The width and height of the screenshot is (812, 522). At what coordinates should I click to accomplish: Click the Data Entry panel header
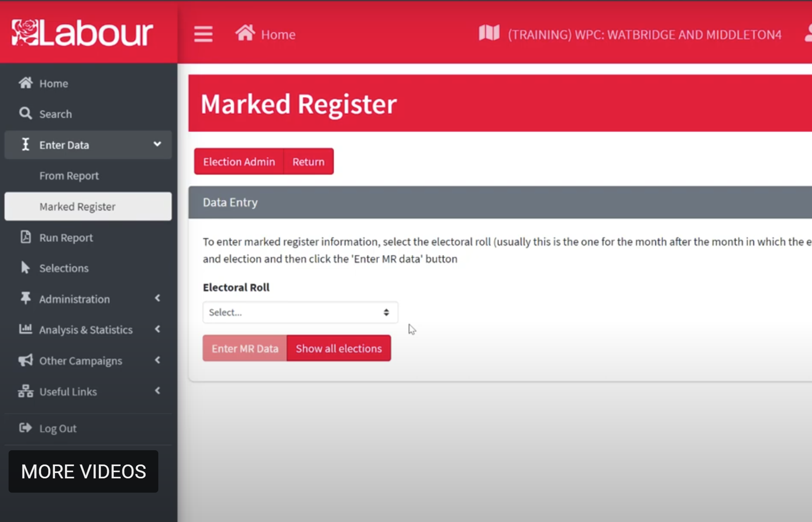(x=500, y=202)
